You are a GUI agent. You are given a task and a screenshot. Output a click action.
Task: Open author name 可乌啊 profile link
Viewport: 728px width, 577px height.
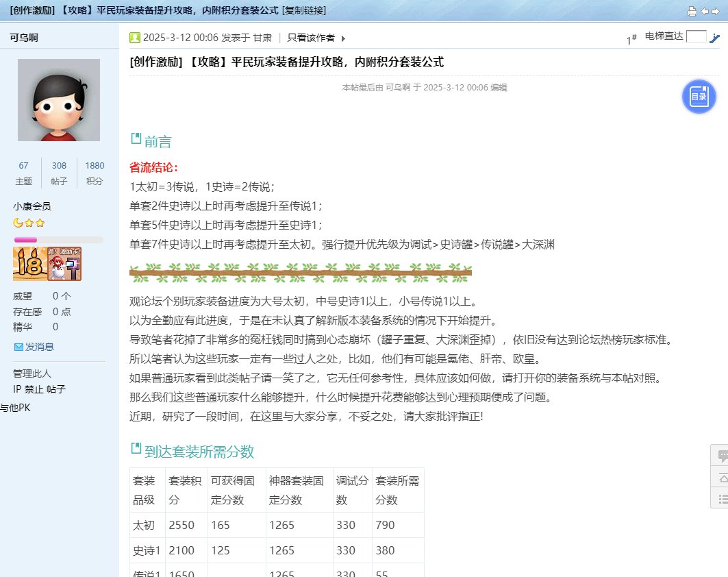click(24, 38)
